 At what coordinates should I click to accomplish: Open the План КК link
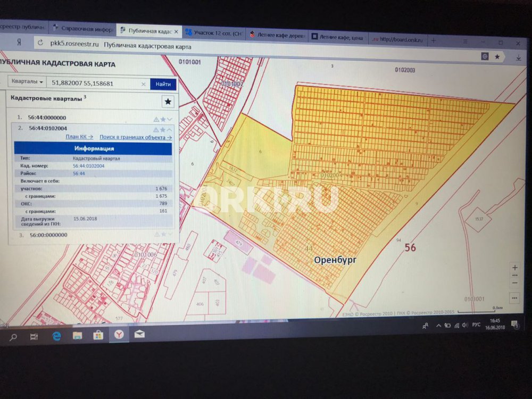pos(79,137)
